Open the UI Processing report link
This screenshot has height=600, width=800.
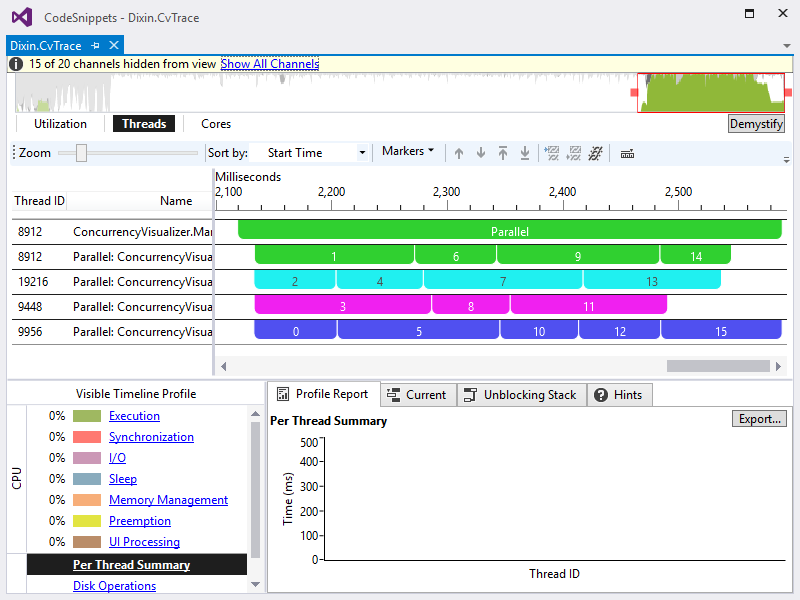tap(144, 541)
